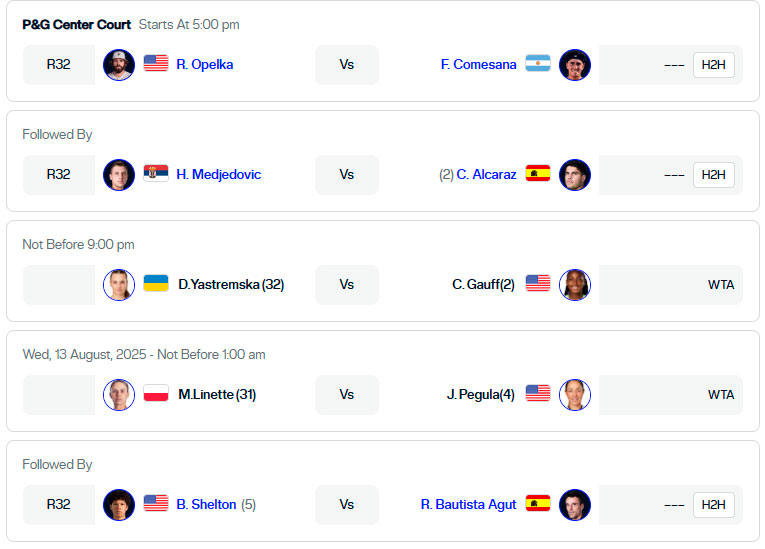
Task: Open H2H for Shelton vs Bautista Agut
Action: 713,505
